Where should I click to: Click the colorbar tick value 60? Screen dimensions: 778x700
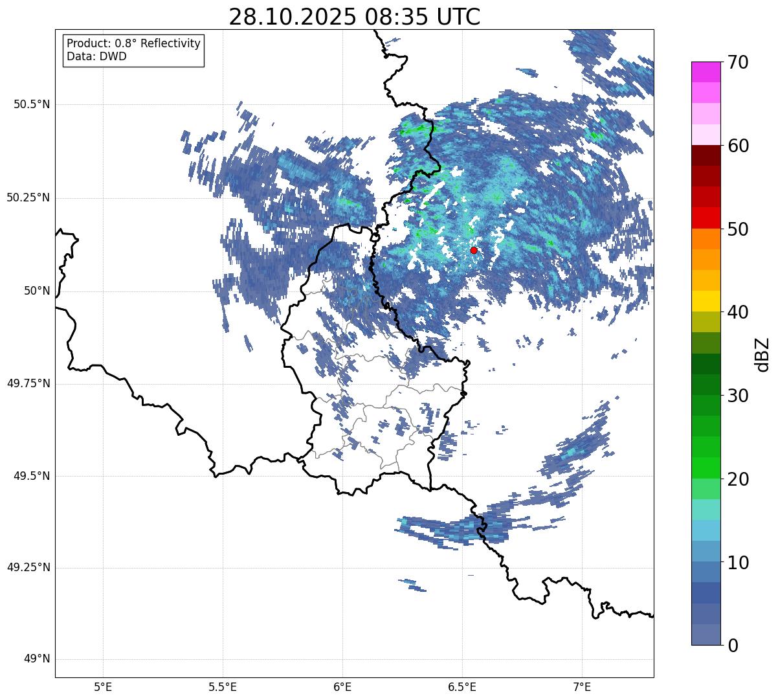click(737, 146)
